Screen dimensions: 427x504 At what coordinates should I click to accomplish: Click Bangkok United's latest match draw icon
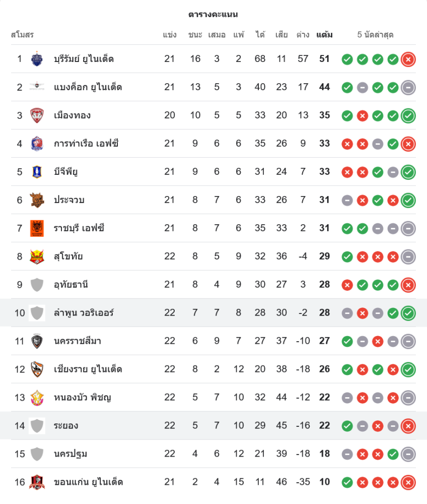click(x=408, y=87)
